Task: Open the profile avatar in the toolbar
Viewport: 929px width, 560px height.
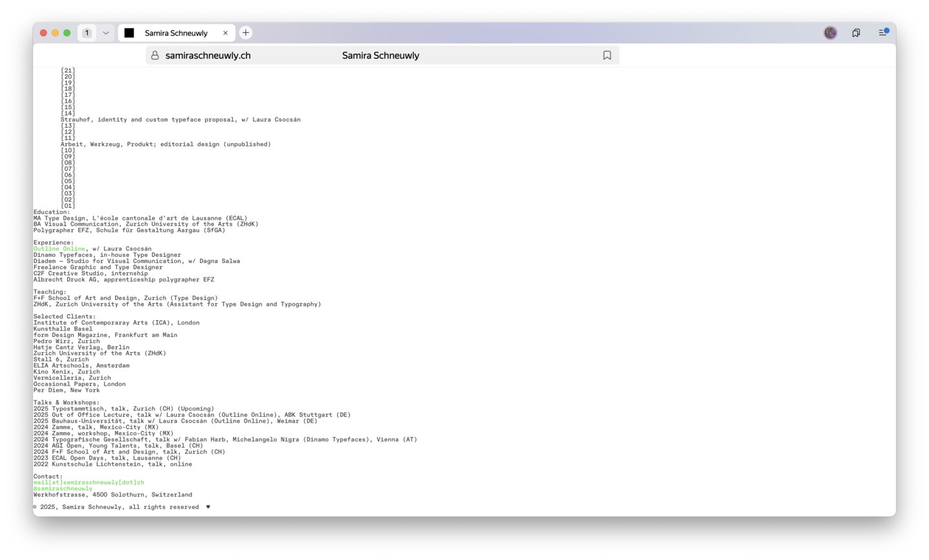Action: pyautogui.click(x=830, y=33)
